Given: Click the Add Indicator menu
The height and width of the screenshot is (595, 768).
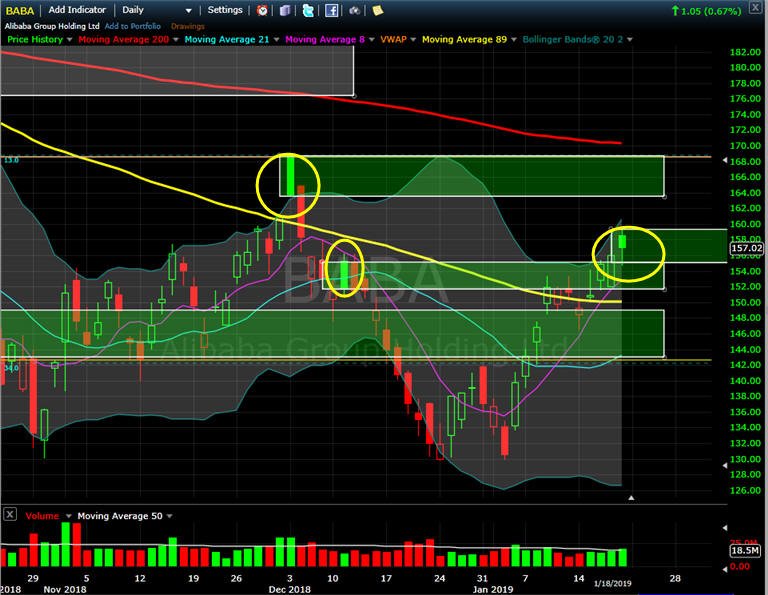Looking at the screenshot, I should (x=77, y=10).
